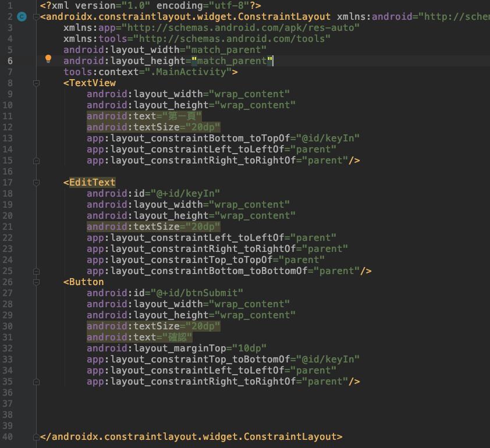Image resolution: width=490 pixels, height=448 pixels.
Task: Click line number 1 in the gutter
Action: click(9, 5)
